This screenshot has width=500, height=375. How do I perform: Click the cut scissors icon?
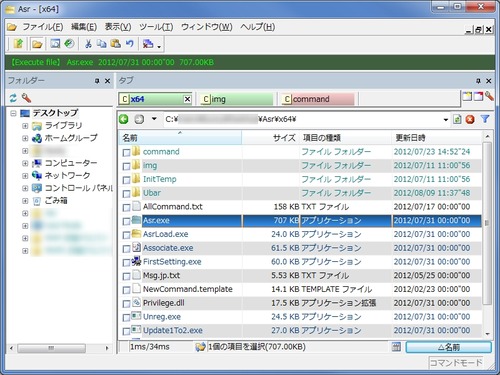coord(88,44)
